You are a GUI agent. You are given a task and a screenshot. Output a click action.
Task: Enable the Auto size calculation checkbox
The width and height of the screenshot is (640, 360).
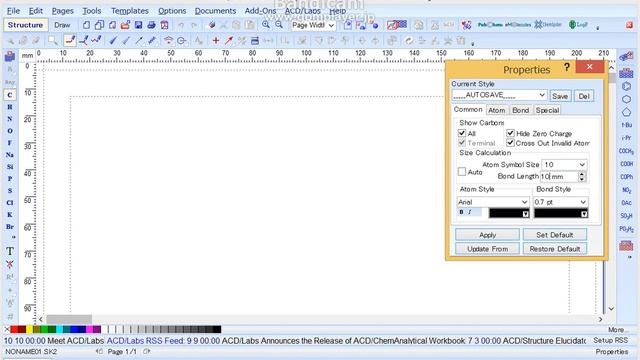point(462,172)
